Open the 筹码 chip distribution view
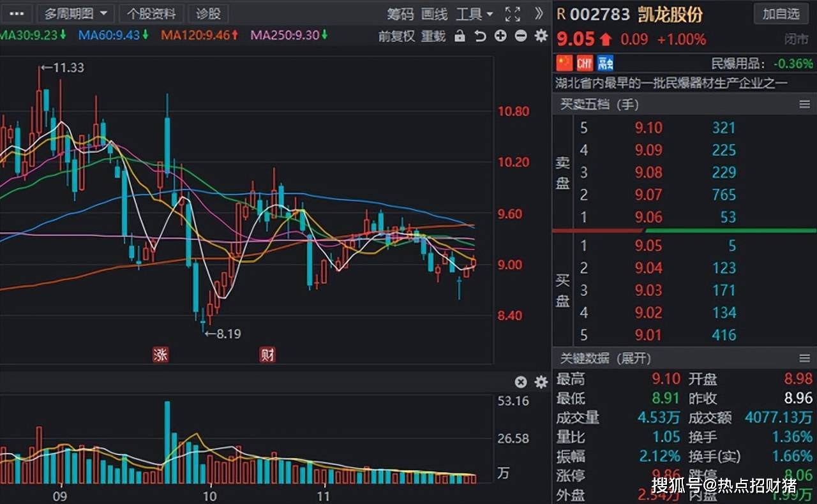This screenshot has height=504, width=817. [x=400, y=14]
